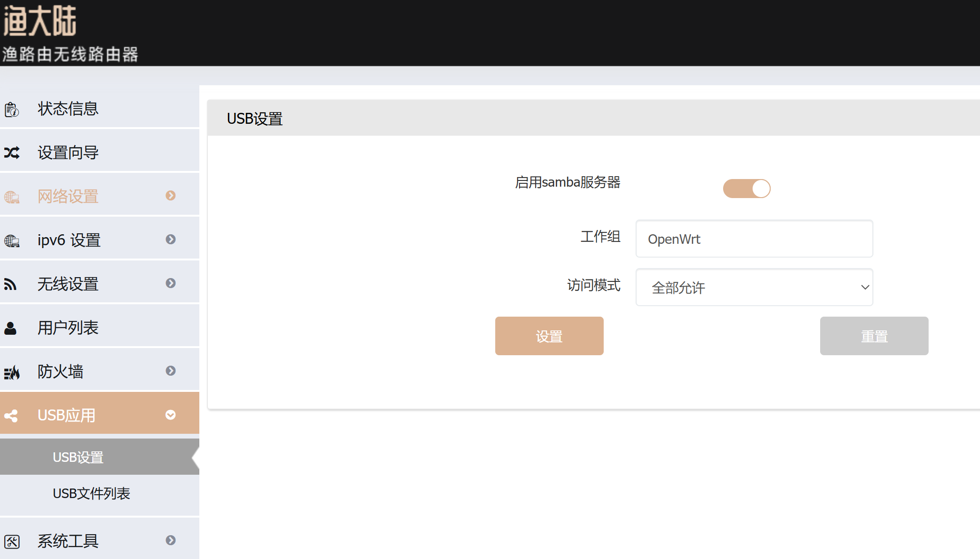
Task: Click the 设置 apply button
Action: [x=549, y=336]
